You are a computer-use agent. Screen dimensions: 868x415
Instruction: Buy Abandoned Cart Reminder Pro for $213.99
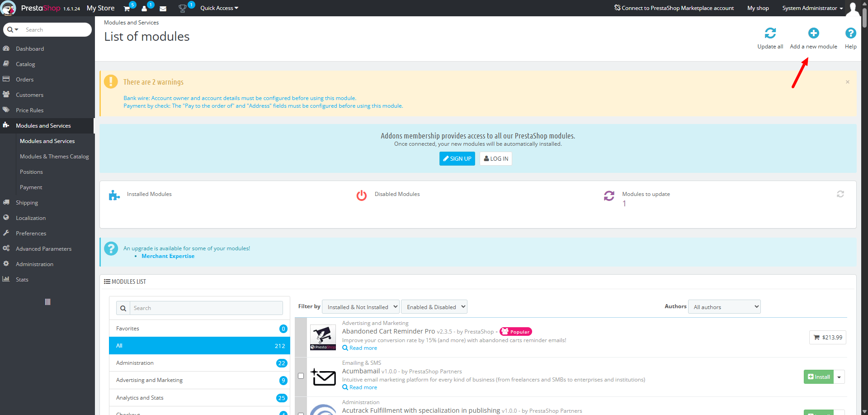pyautogui.click(x=828, y=338)
